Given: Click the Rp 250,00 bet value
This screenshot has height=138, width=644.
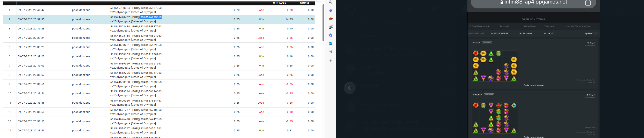Looking at the screenshot, I should pyautogui.click(x=549, y=34).
